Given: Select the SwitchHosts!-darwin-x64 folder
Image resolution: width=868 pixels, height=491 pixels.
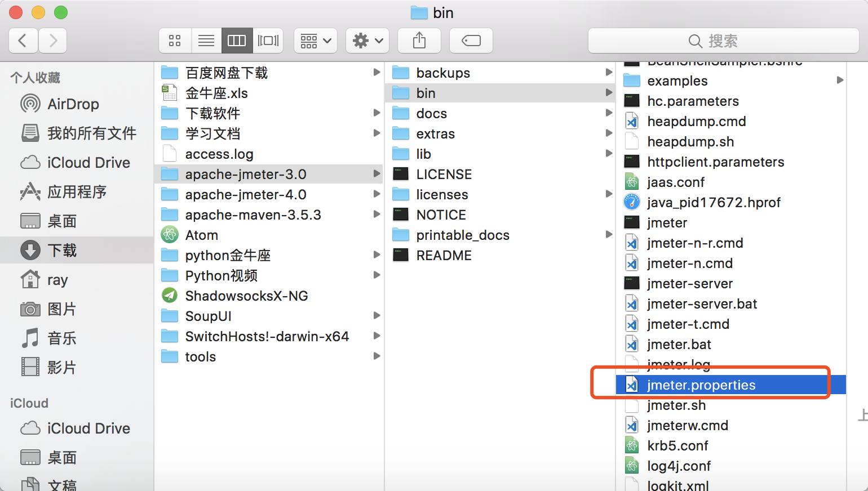Looking at the screenshot, I should [269, 336].
